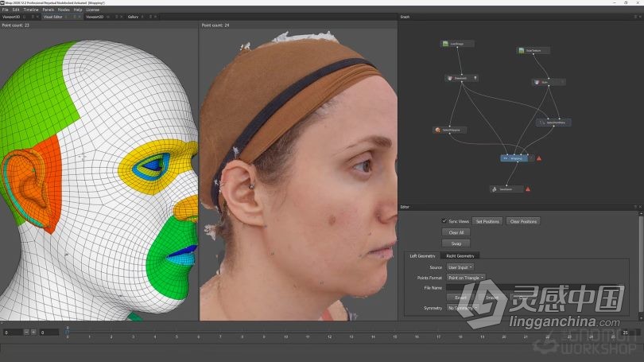Switch to the Viewport2D tab
The height and width of the screenshot is (362, 644).
tap(95, 17)
